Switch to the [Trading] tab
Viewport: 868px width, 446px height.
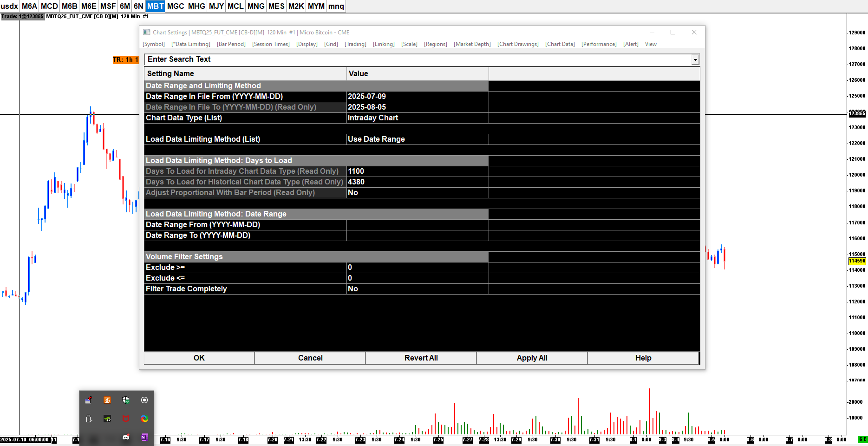point(355,44)
